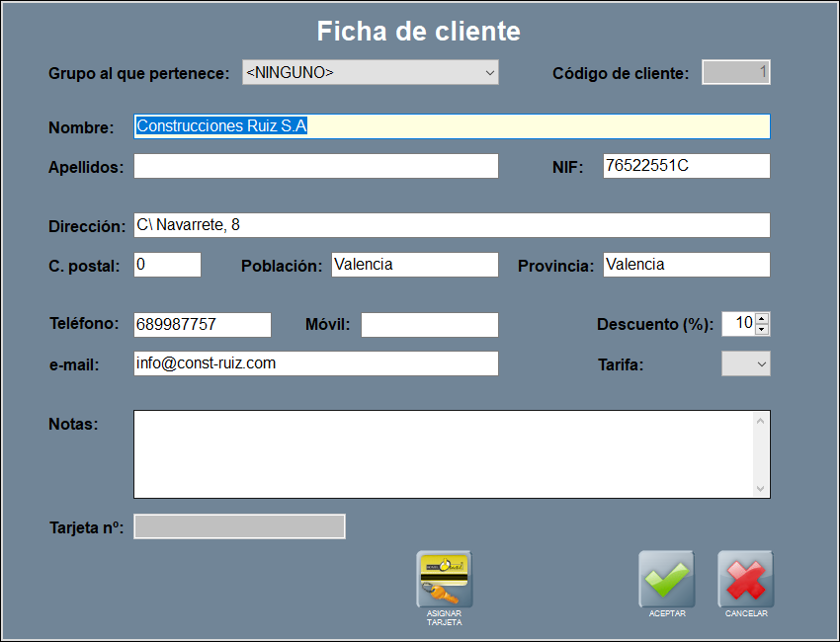
Task: Focus the empty Móvil field
Action: [x=429, y=325]
